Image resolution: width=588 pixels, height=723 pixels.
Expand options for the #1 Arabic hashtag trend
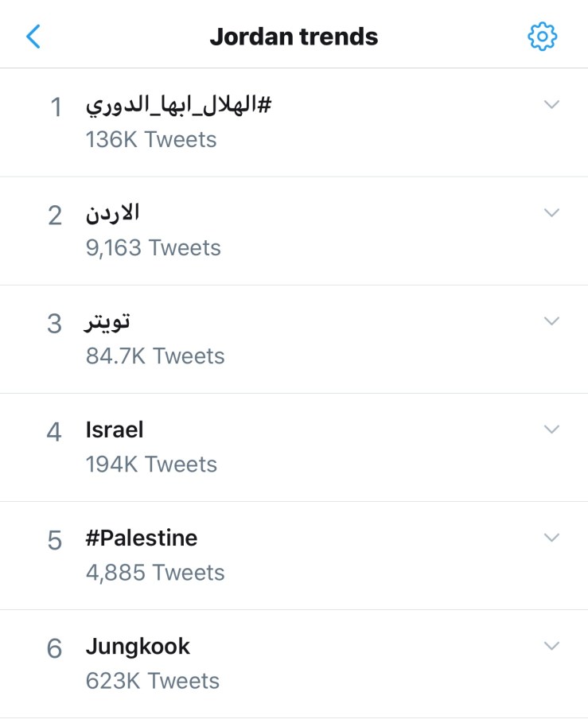[x=551, y=104]
